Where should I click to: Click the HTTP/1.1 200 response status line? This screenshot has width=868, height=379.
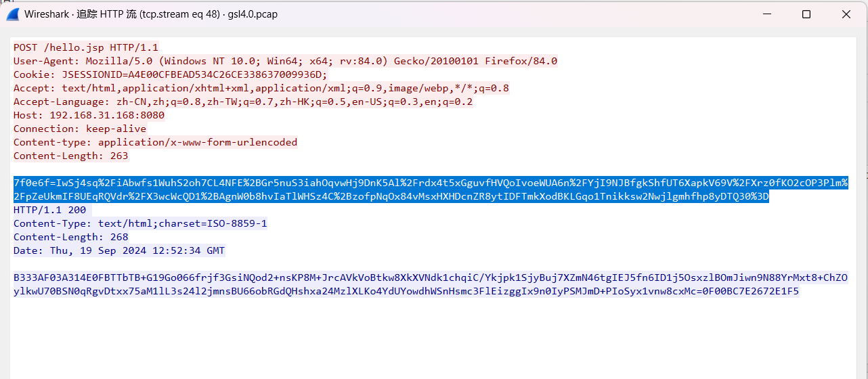point(50,210)
